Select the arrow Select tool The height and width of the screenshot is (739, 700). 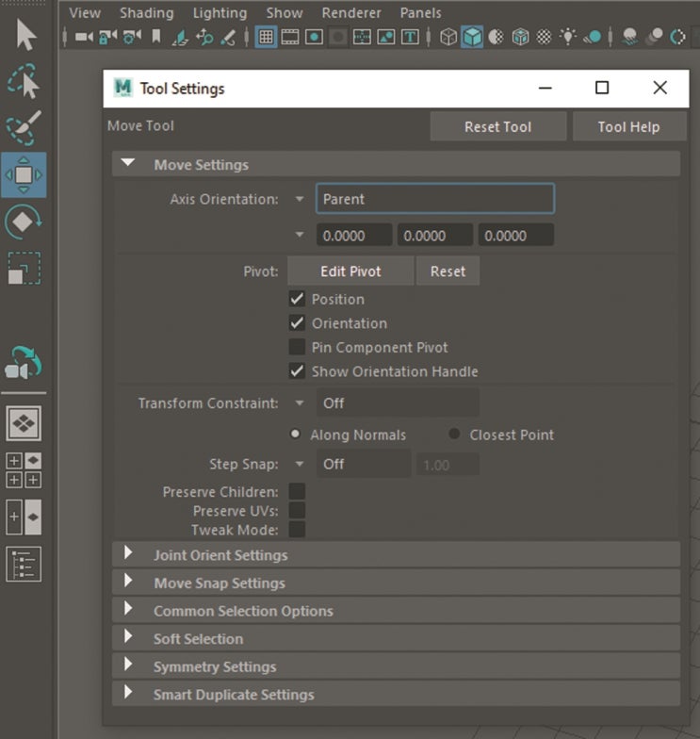tap(24, 35)
